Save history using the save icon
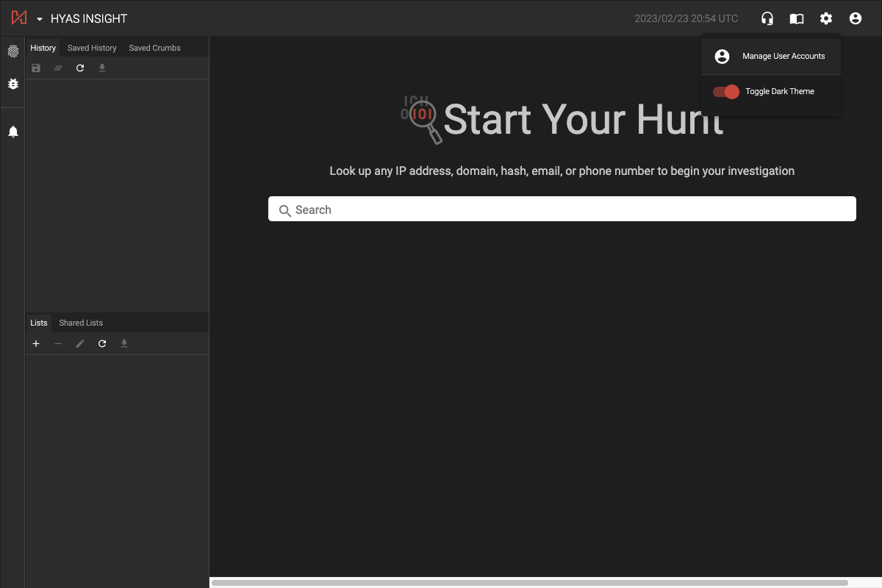The height and width of the screenshot is (588, 882). pyautogui.click(x=36, y=68)
